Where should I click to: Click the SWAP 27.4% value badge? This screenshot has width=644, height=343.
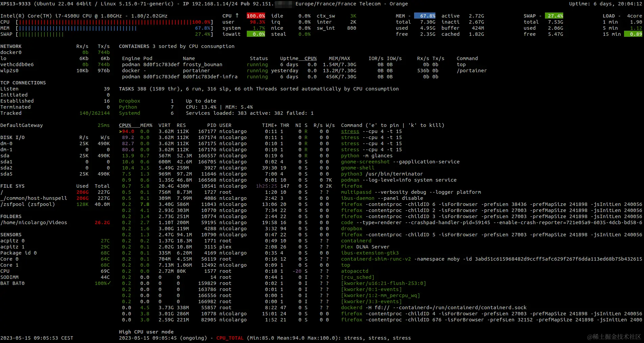pos(554,16)
